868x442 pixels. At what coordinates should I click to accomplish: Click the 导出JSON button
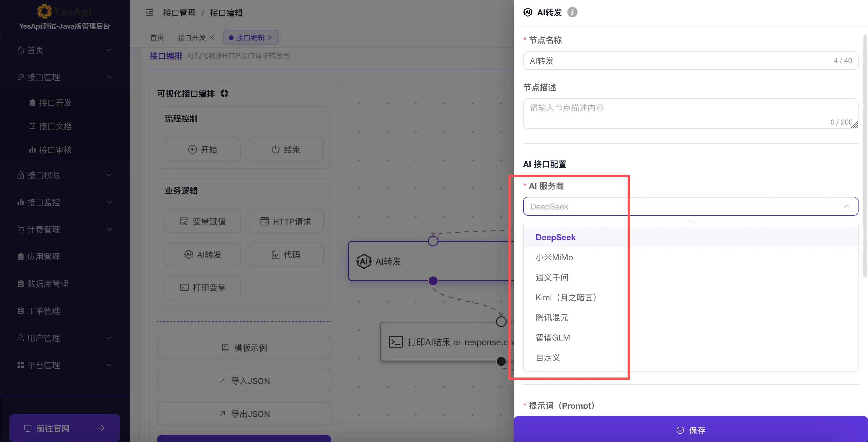(x=244, y=414)
